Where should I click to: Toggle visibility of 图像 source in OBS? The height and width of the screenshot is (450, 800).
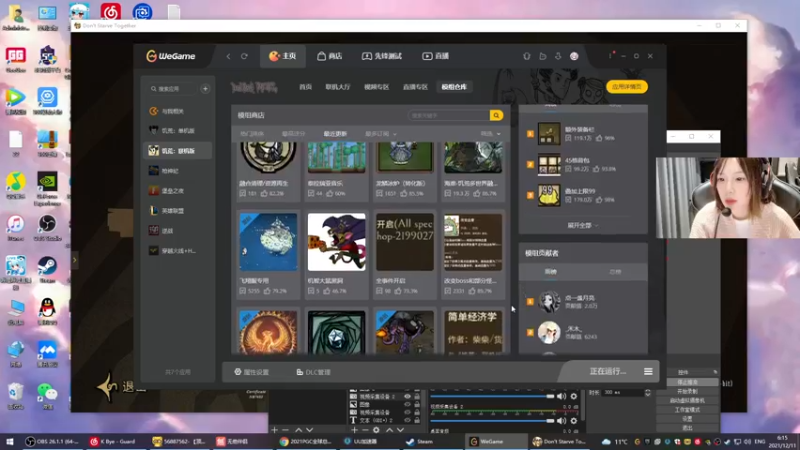[407, 404]
